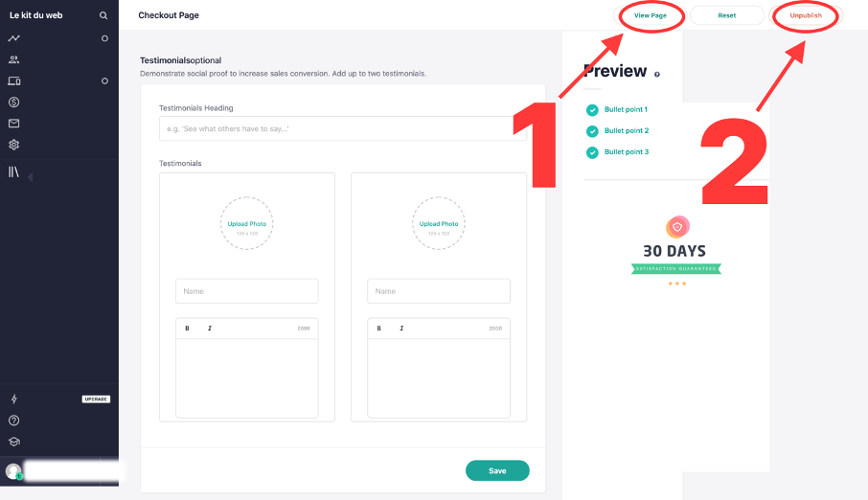This screenshot has height=500, width=868.
Task: Focus the second testimonial Name field
Action: tap(439, 291)
